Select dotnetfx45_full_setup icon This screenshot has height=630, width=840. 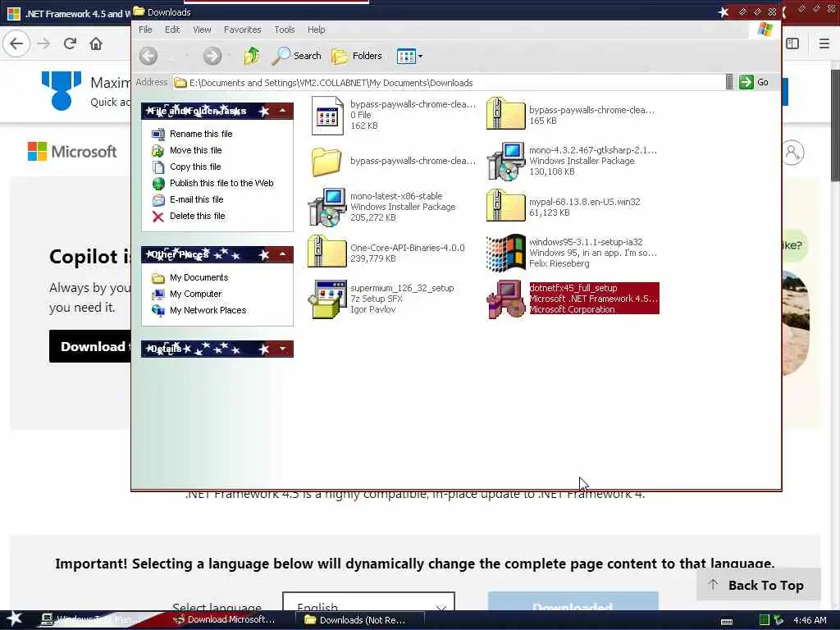[505, 299]
